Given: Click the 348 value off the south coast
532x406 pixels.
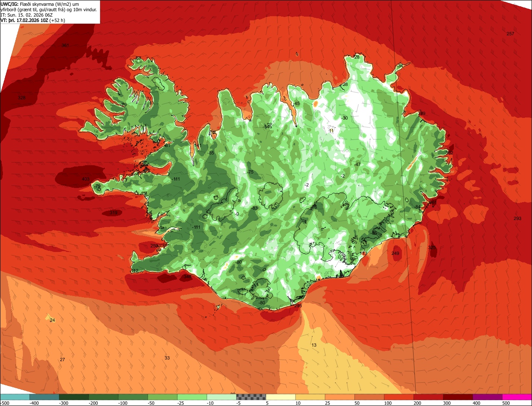Looking at the screenshot, I should [188, 276].
